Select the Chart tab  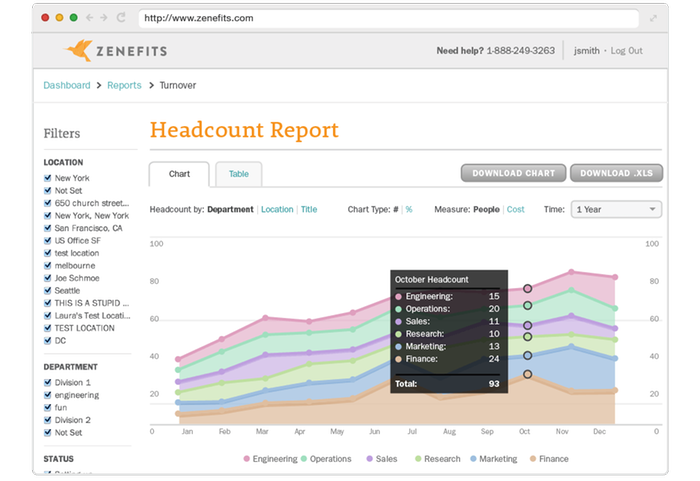coord(179,174)
